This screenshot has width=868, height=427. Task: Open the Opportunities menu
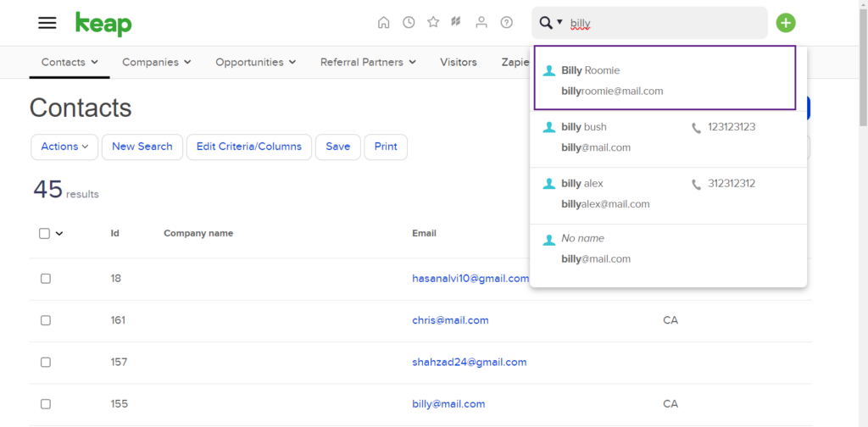256,62
